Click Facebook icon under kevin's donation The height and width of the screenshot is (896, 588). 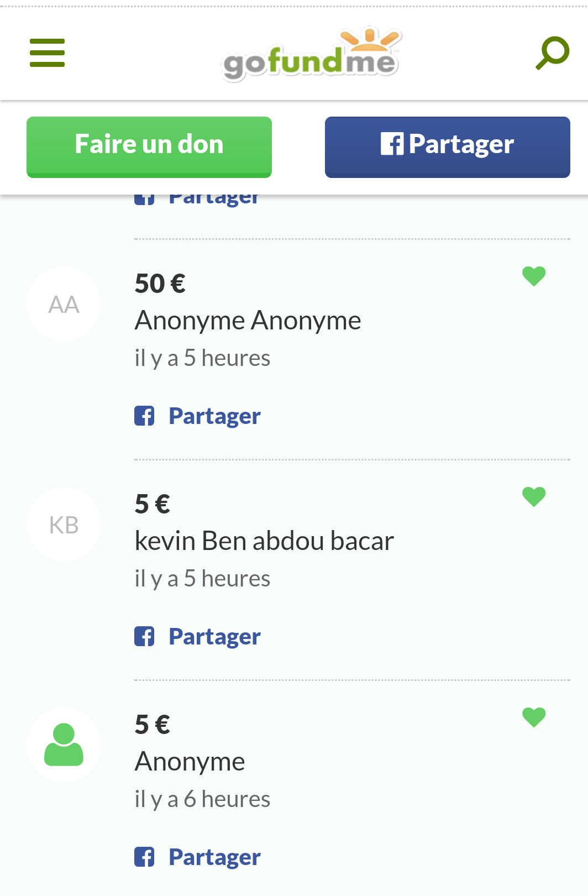click(x=144, y=636)
